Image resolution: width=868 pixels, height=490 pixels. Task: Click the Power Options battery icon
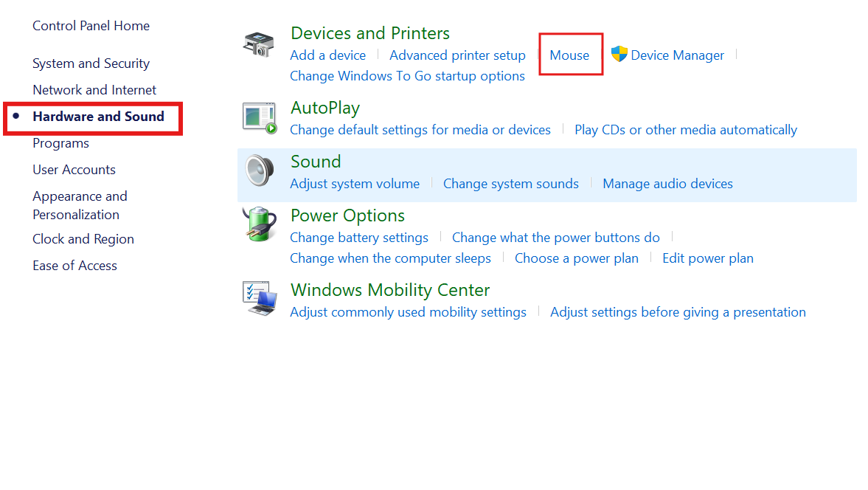click(259, 224)
